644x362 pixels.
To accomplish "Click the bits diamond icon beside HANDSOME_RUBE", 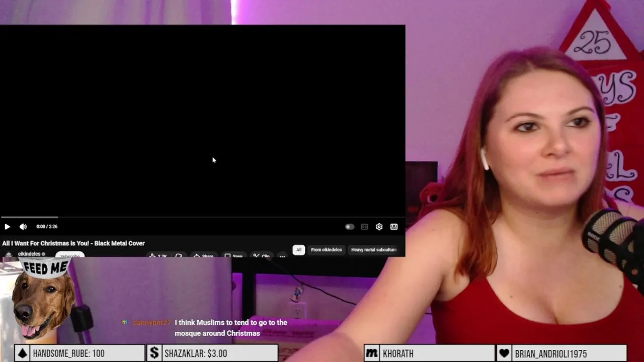I will (x=22, y=353).
